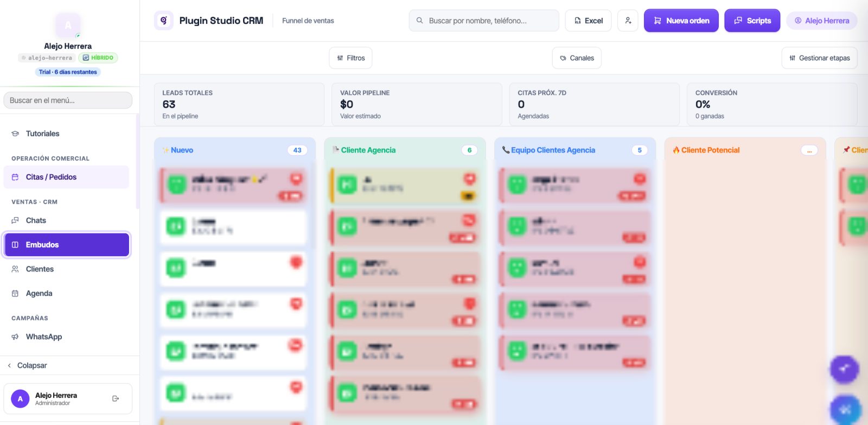Click the 'Buscar por nombre, teléfono' search box
The width and height of the screenshot is (868, 425).
484,21
